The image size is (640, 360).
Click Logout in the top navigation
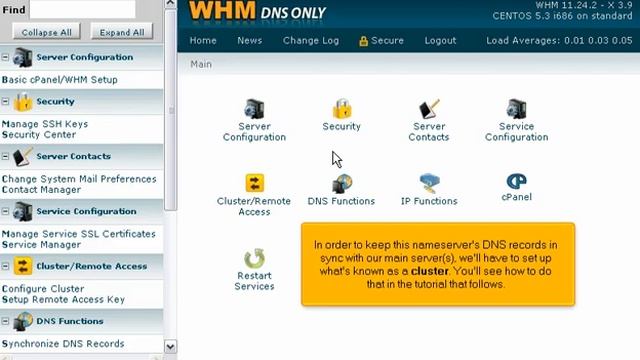click(440, 40)
